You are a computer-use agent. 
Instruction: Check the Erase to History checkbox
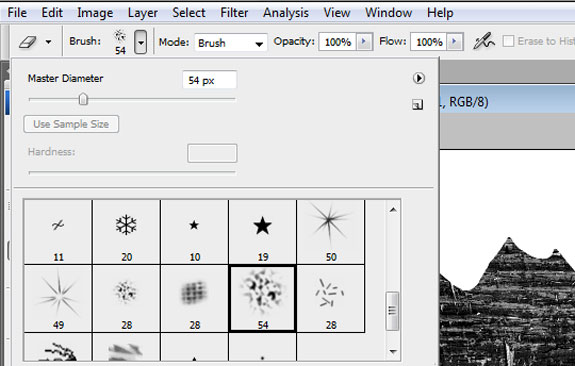pos(508,41)
